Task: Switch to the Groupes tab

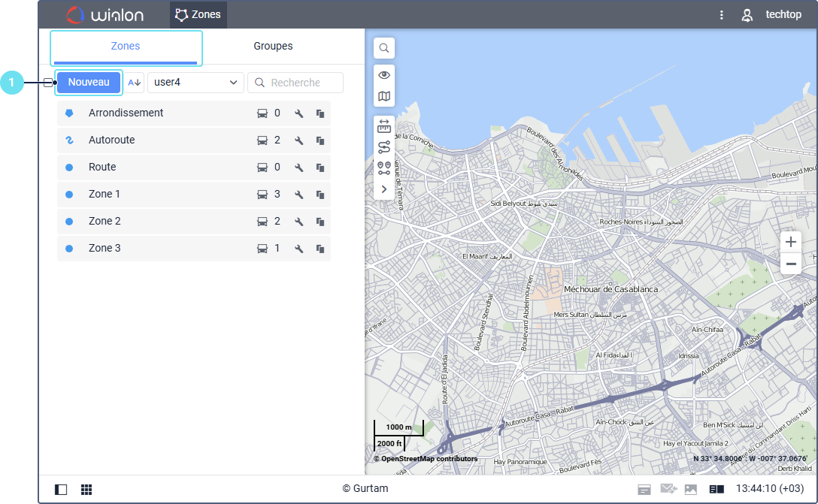Action: pyautogui.click(x=273, y=47)
